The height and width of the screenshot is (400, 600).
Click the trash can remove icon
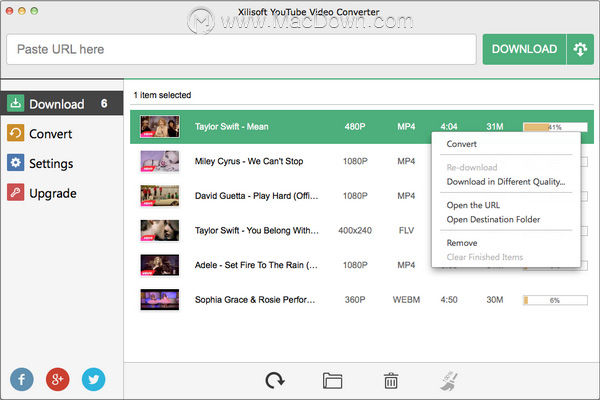coord(391,380)
